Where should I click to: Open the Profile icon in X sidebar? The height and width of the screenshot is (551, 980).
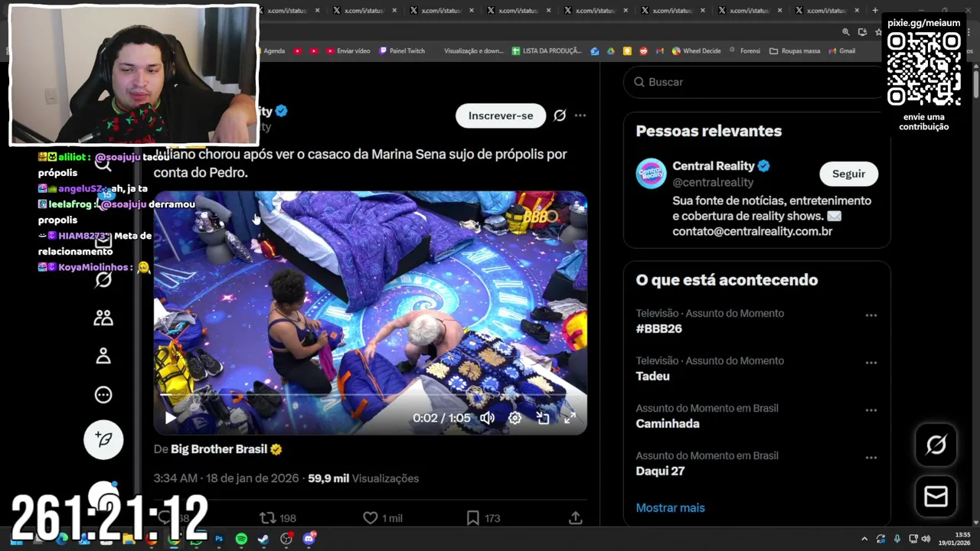coord(103,356)
